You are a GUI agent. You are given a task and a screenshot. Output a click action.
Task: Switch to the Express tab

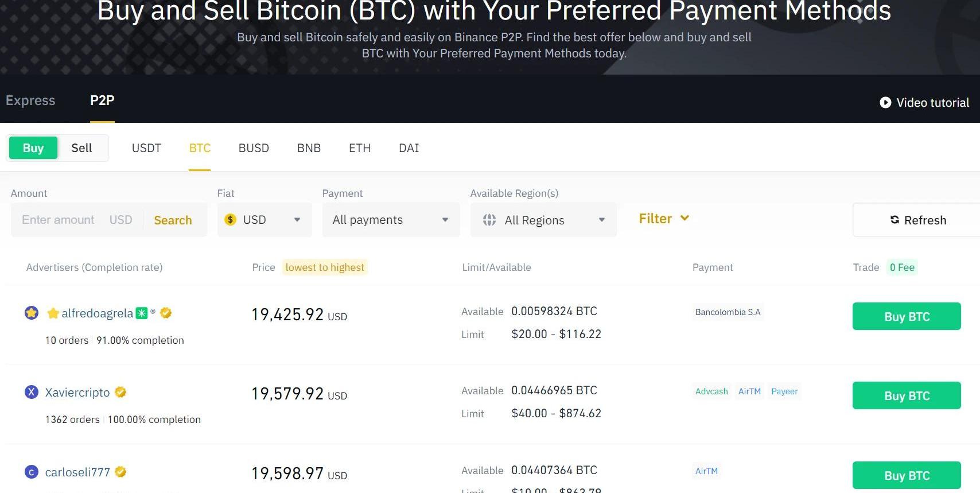coord(30,100)
